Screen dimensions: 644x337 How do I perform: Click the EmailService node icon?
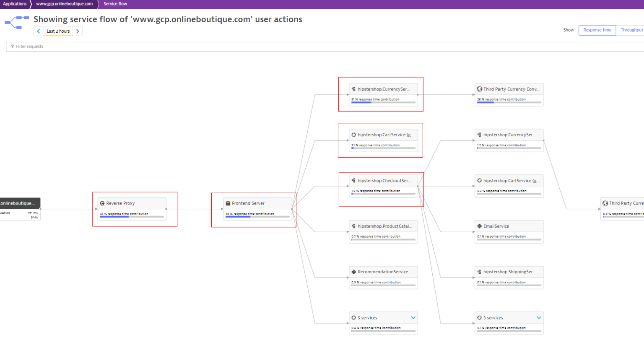(479, 226)
